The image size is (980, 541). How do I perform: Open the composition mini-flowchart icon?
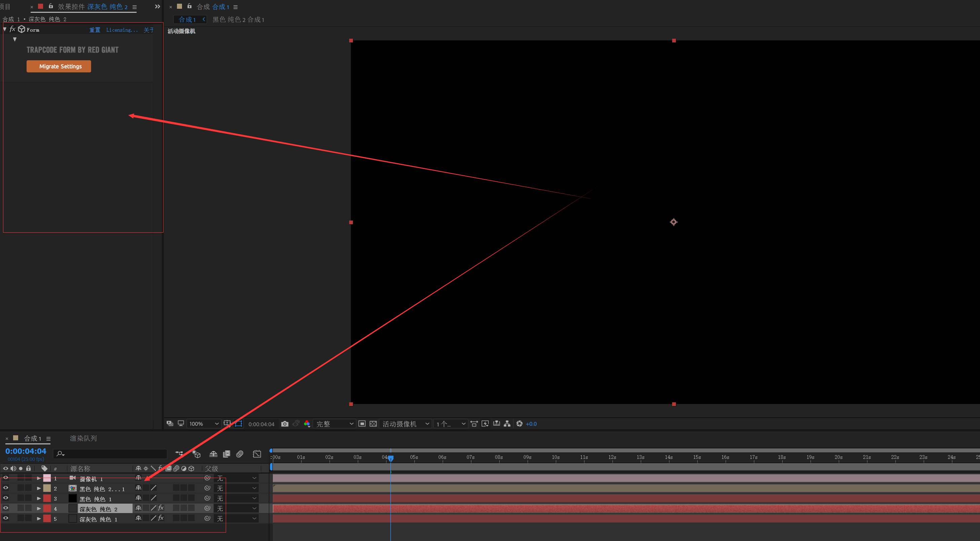(x=179, y=453)
